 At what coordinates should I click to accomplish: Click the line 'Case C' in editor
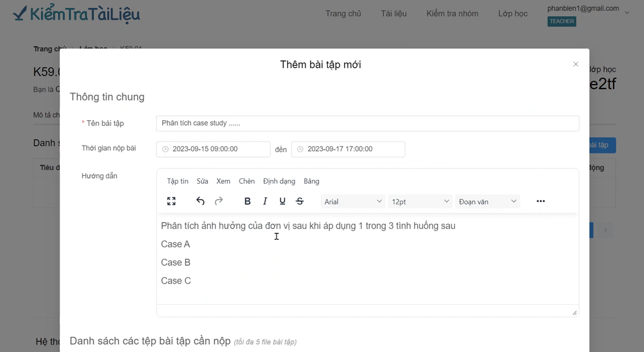(176, 280)
